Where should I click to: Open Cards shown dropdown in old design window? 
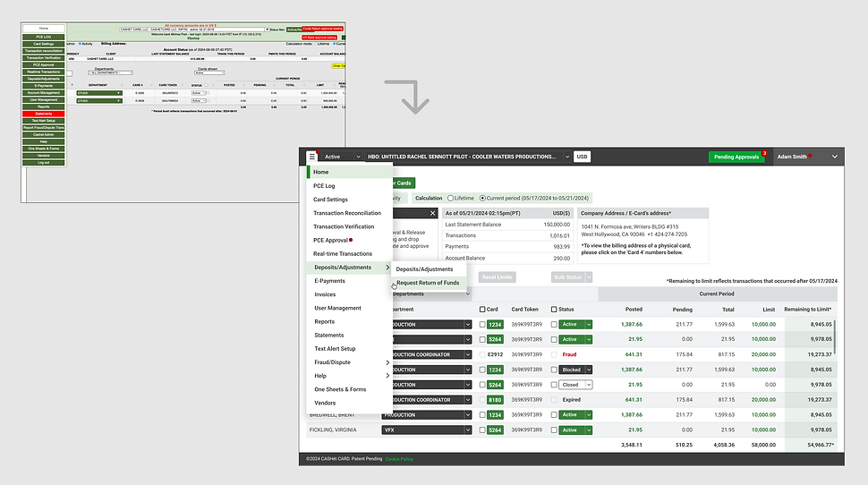tap(209, 72)
